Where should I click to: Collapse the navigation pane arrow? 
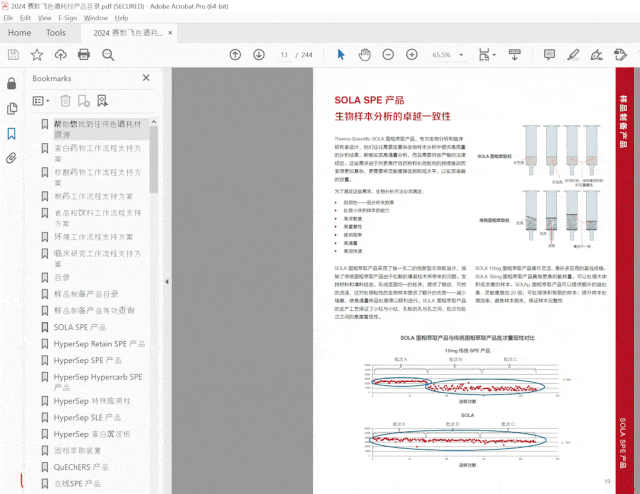167,282
